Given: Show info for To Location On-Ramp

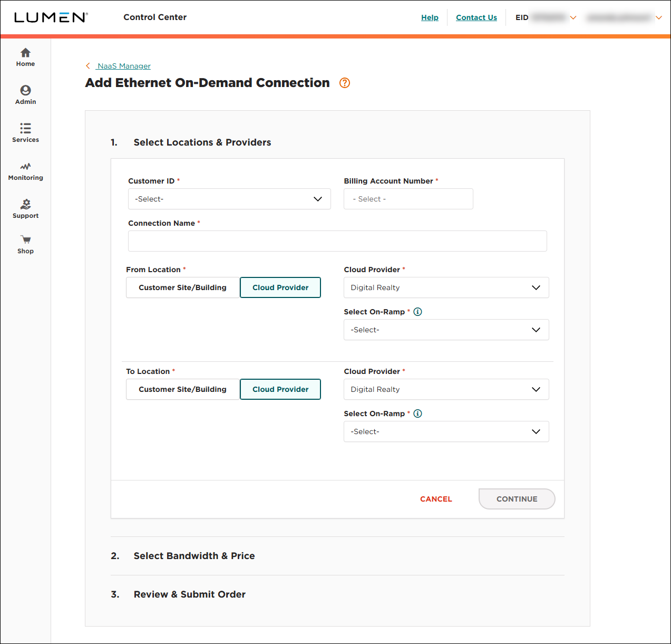Looking at the screenshot, I should [x=417, y=414].
